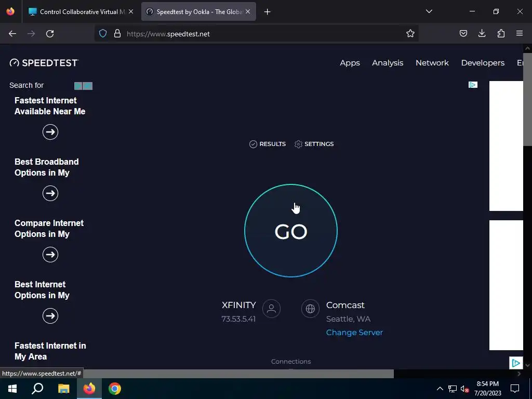Open File Explorer from taskbar

pos(63,389)
